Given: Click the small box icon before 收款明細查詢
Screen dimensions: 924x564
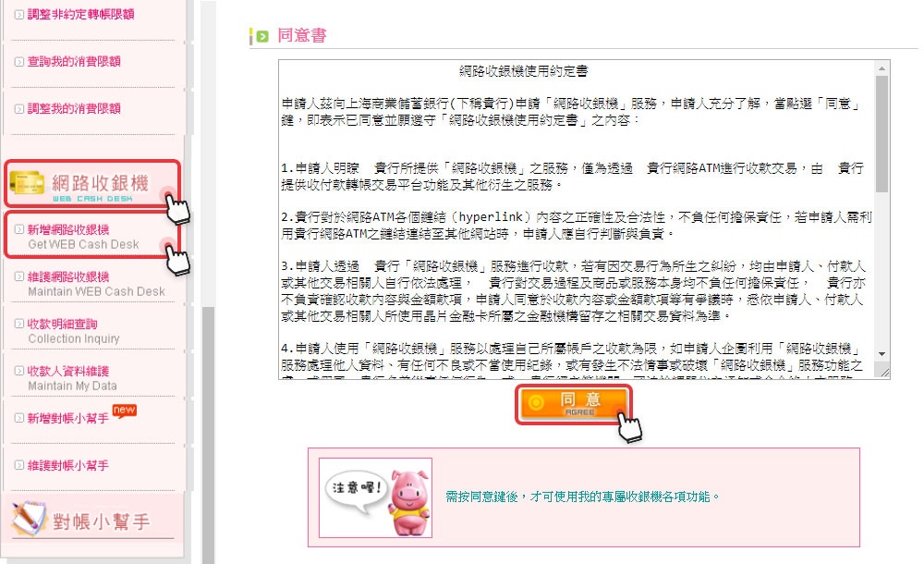Looking at the screenshot, I should coord(19,324).
